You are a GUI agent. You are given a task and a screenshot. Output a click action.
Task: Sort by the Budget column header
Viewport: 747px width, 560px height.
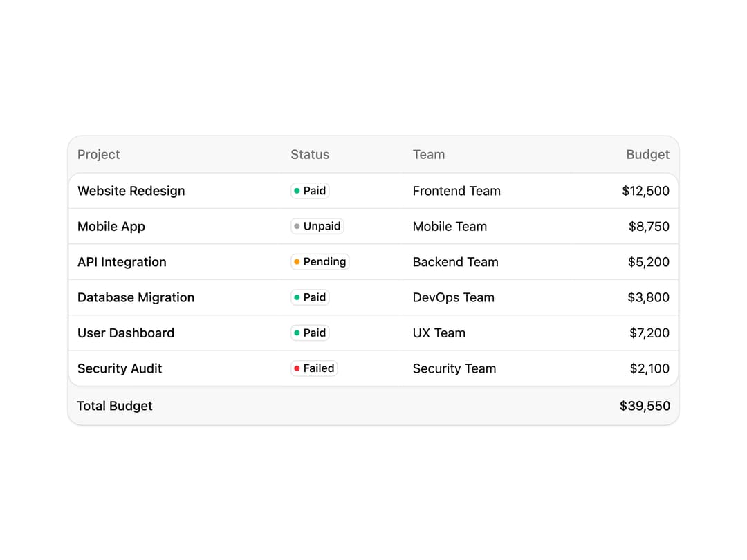[647, 154]
